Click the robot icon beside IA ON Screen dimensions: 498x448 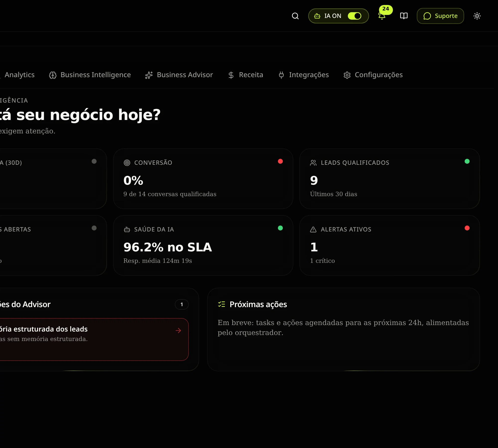pyautogui.click(x=317, y=16)
